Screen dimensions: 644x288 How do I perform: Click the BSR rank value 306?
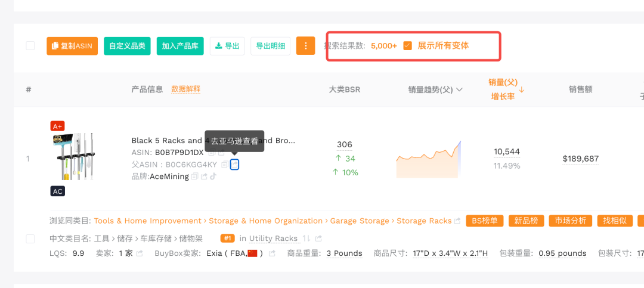click(344, 145)
